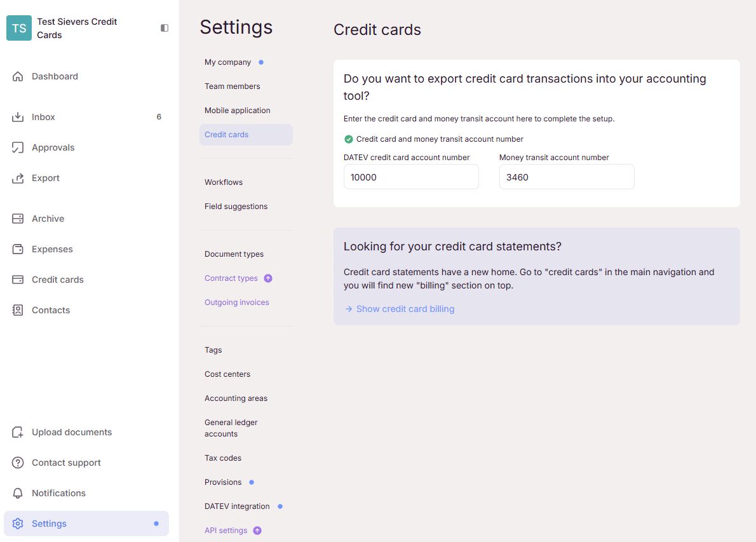Click the Contacts address book icon
Viewport: 756px width, 542px height.
18,310
